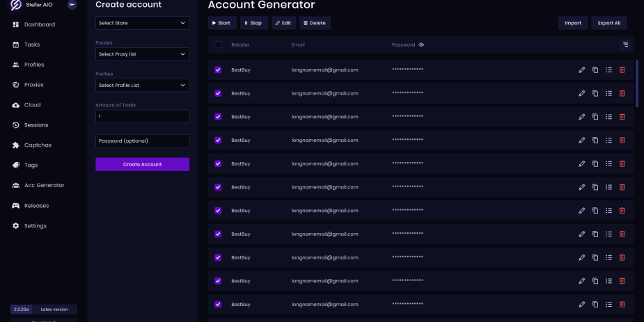Uncheck the third BestBuy row checkbox
Image resolution: width=644 pixels, height=322 pixels.
[x=218, y=117]
